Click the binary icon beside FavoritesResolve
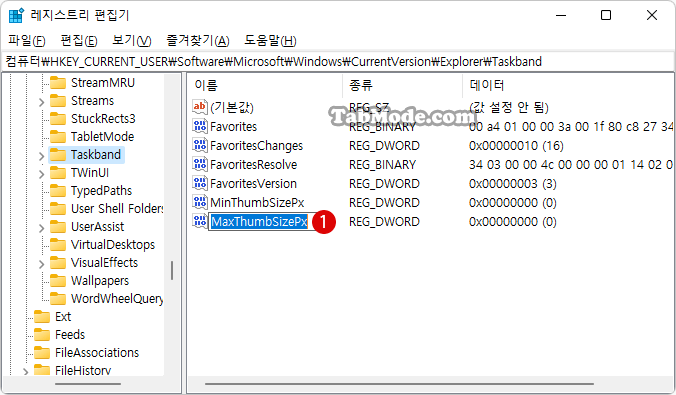676x395 pixels. tap(200, 164)
